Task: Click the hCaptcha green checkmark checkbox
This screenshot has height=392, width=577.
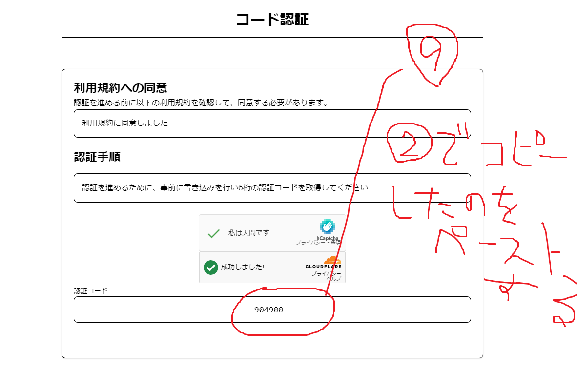Action: point(213,233)
